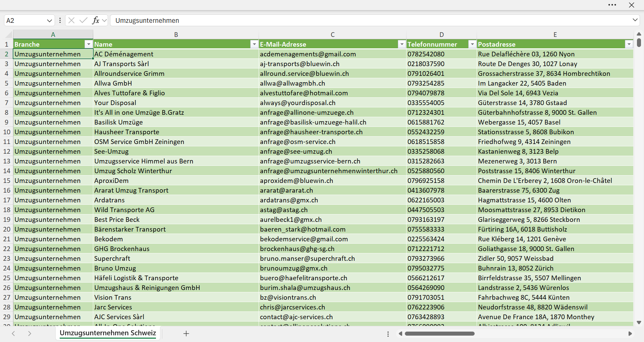The height and width of the screenshot is (342, 644).
Task: Select address Im Langacker 22, 5405 Baden
Action: point(555,83)
